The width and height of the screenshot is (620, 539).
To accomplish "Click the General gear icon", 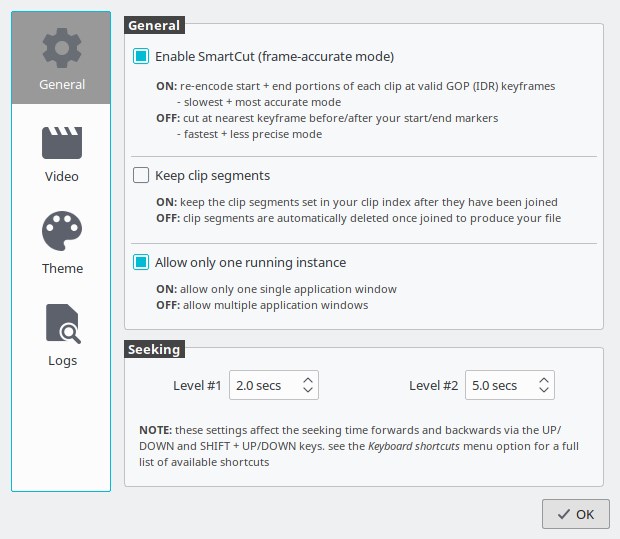I will [x=61, y=47].
